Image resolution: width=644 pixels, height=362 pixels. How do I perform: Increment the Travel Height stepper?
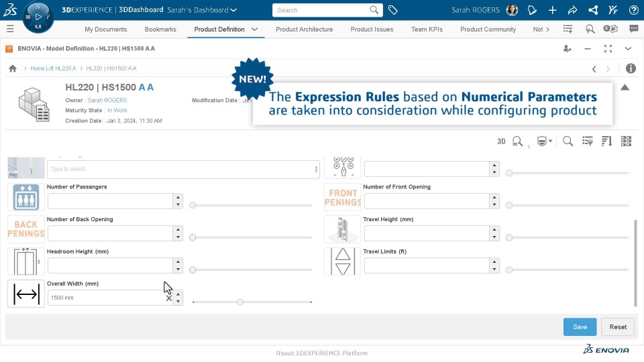494,230
